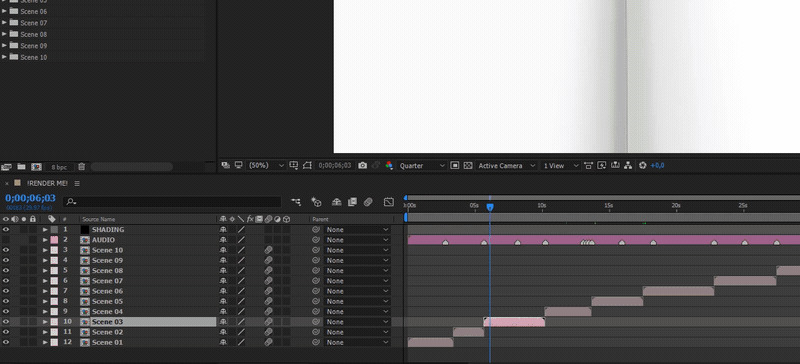
Task: Select the Scene 03 clip bar in timeline
Action: pos(514,322)
